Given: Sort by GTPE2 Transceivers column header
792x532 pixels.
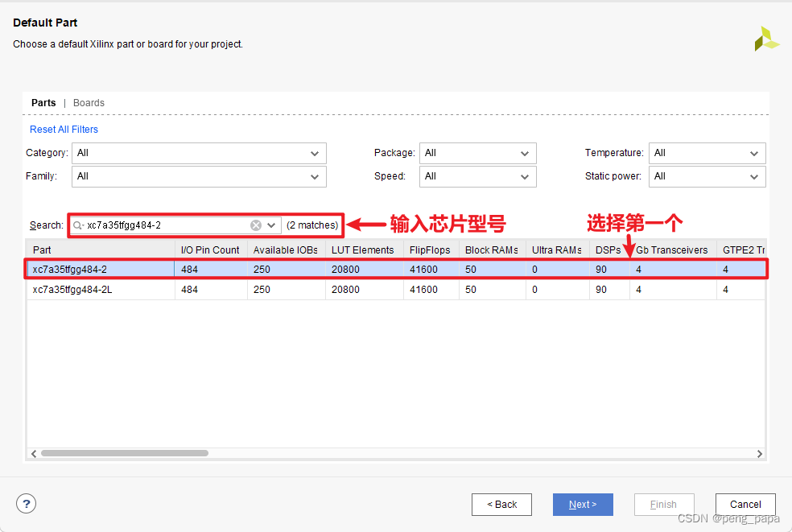Looking at the screenshot, I should point(741,250).
